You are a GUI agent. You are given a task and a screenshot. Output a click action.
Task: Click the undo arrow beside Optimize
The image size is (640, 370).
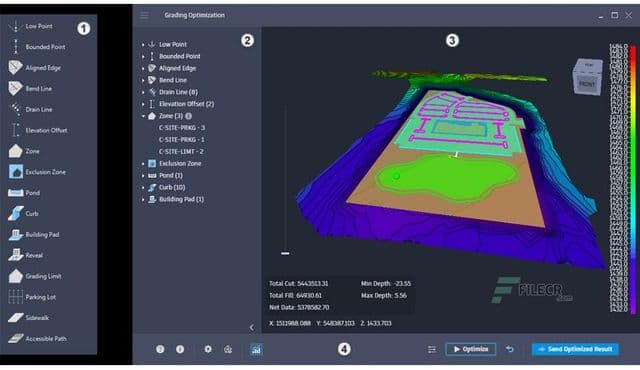click(x=510, y=349)
